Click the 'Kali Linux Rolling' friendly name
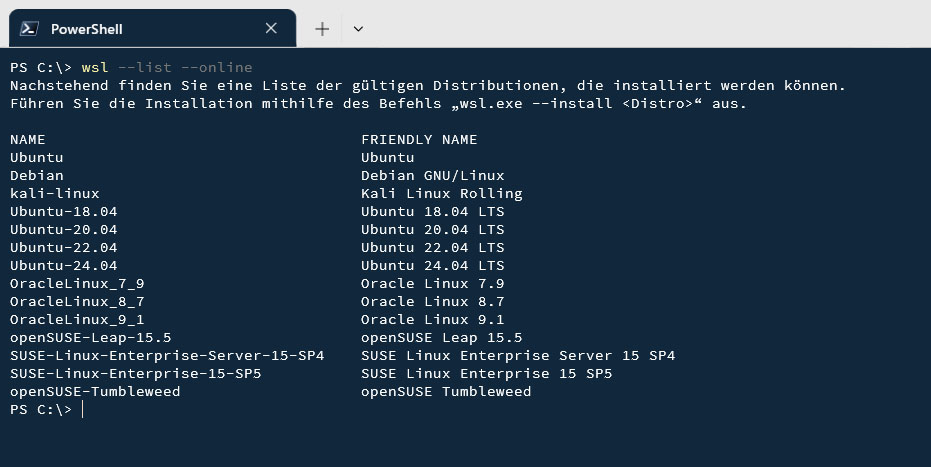 [x=441, y=193]
